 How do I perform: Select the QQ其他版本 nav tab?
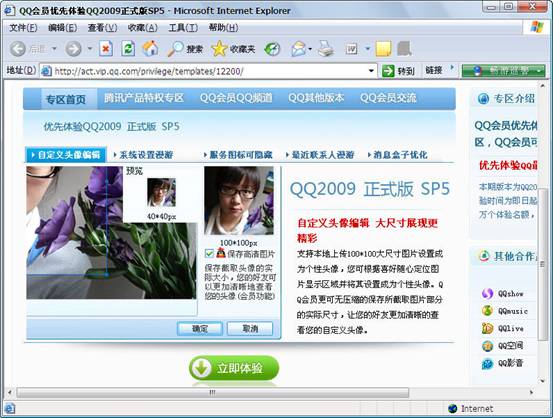[316, 98]
